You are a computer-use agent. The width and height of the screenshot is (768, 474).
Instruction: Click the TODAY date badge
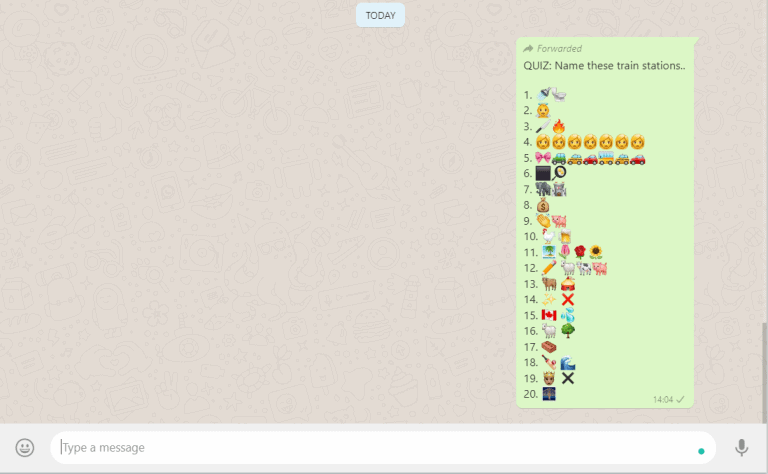(x=380, y=15)
